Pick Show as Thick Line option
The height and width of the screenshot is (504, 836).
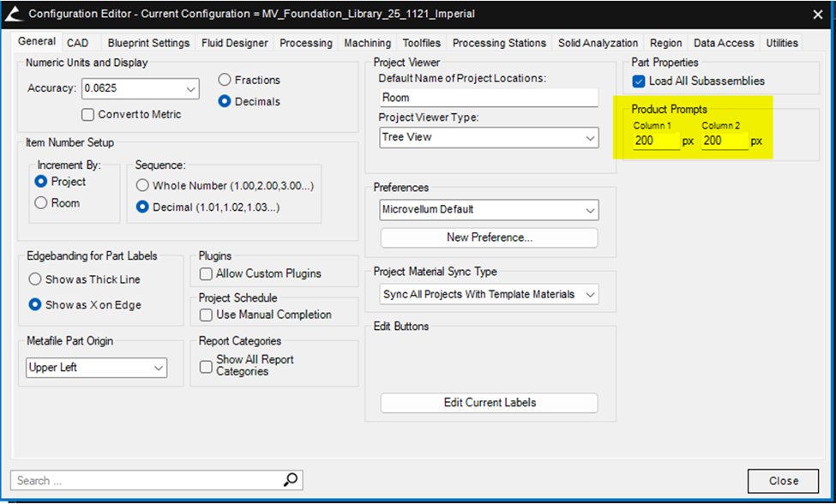(35, 279)
